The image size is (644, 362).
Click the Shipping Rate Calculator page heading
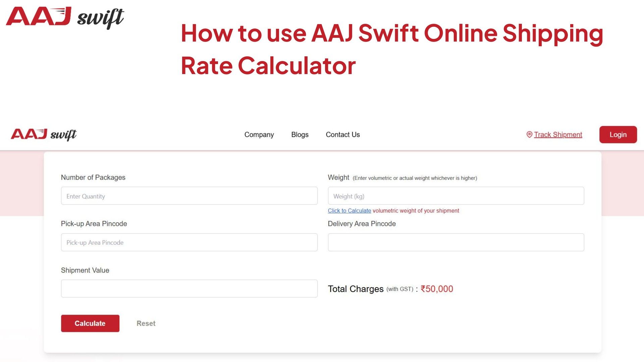391,49
